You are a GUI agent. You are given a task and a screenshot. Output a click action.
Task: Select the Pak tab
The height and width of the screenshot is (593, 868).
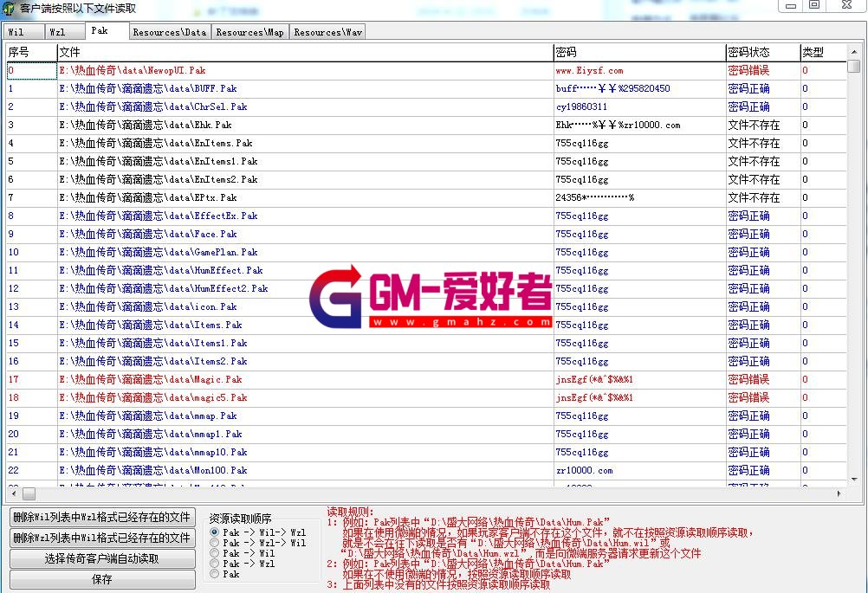pos(107,31)
